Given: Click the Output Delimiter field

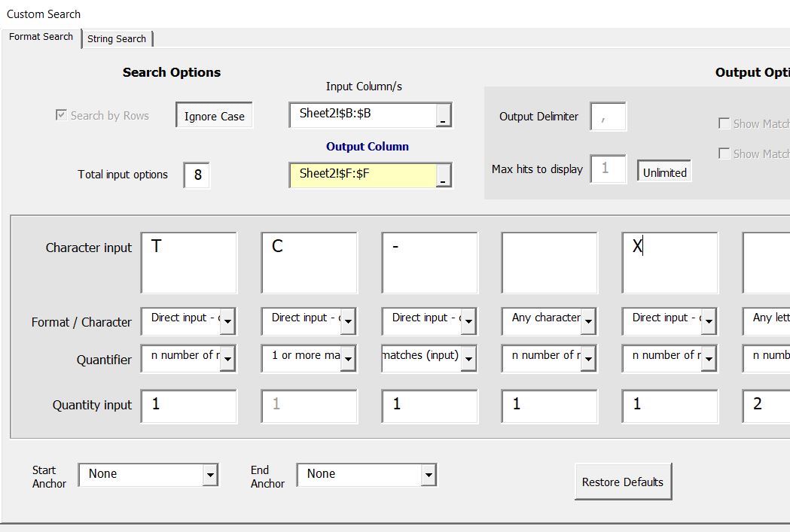Looking at the screenshot, I should point(608,117).
